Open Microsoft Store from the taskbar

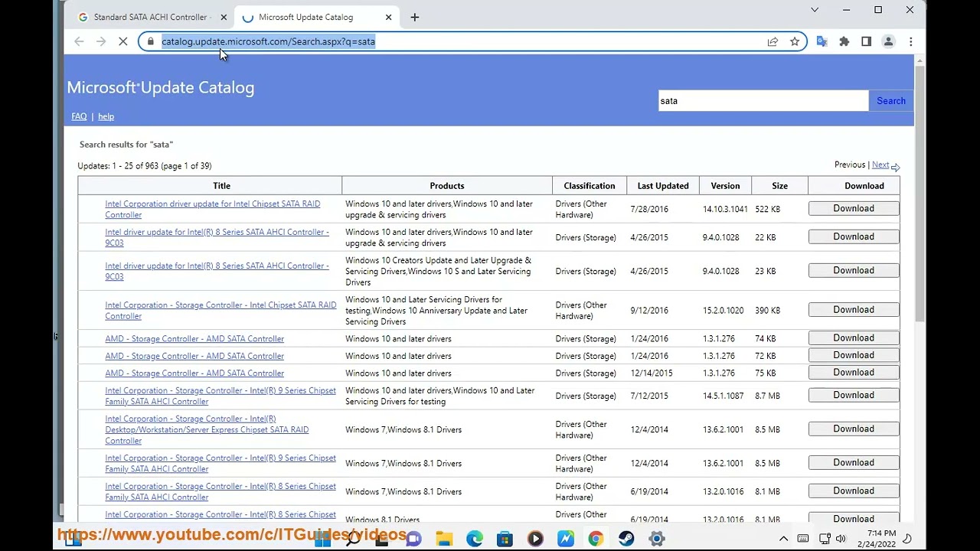505,539
